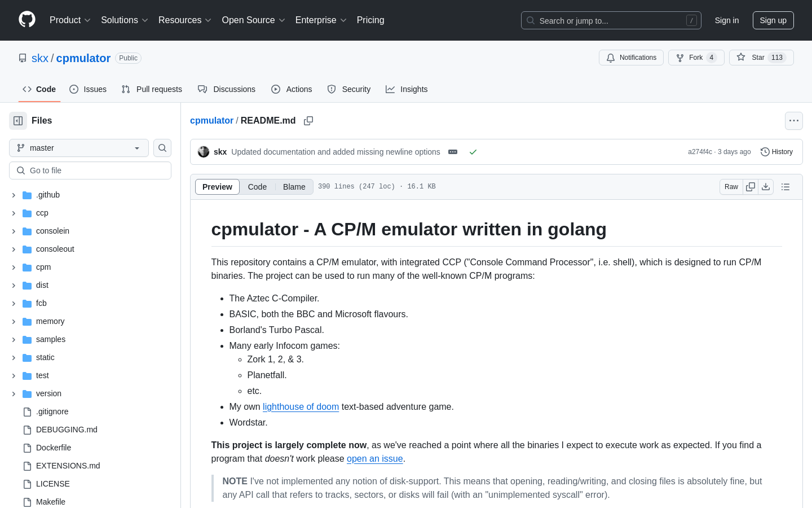The height and width of the screenshot is (508, 812).
Task: Click the samples folder icon
Action: 27,339
